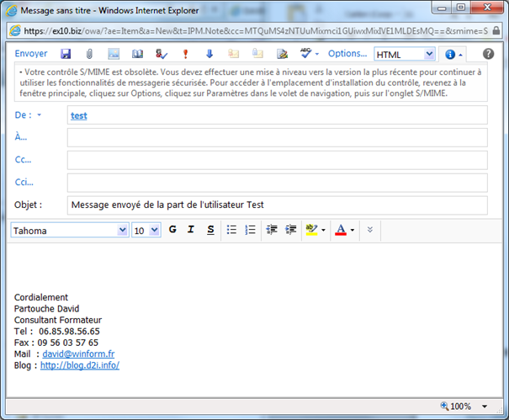
Task: Open the font size 10 dropdown
Action: tap(154, 230)
